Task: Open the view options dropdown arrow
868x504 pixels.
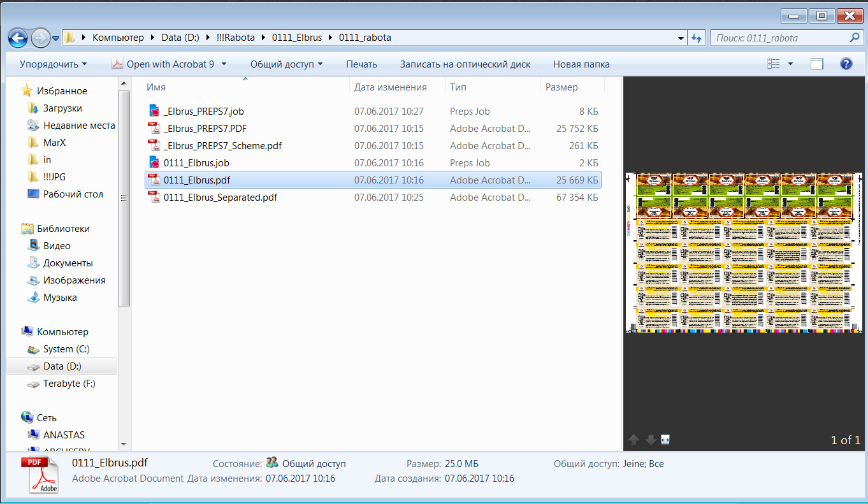Action: coord(791,64)
